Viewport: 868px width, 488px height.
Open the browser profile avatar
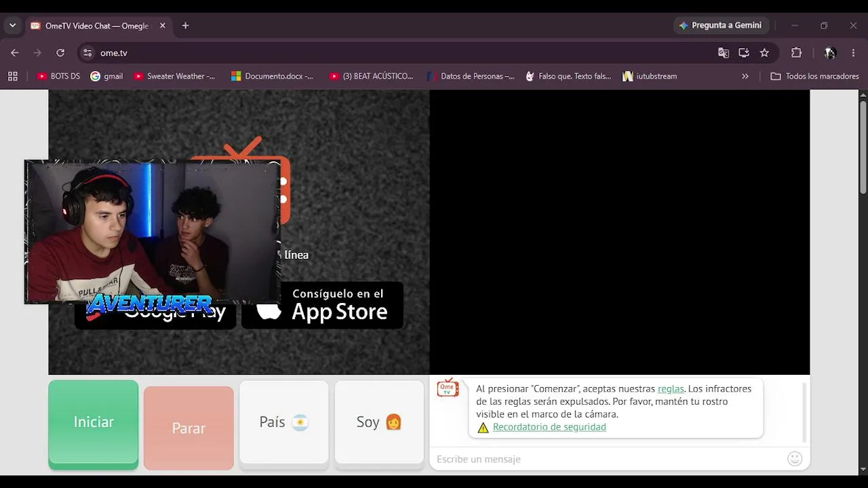click(x=829, y=53)
